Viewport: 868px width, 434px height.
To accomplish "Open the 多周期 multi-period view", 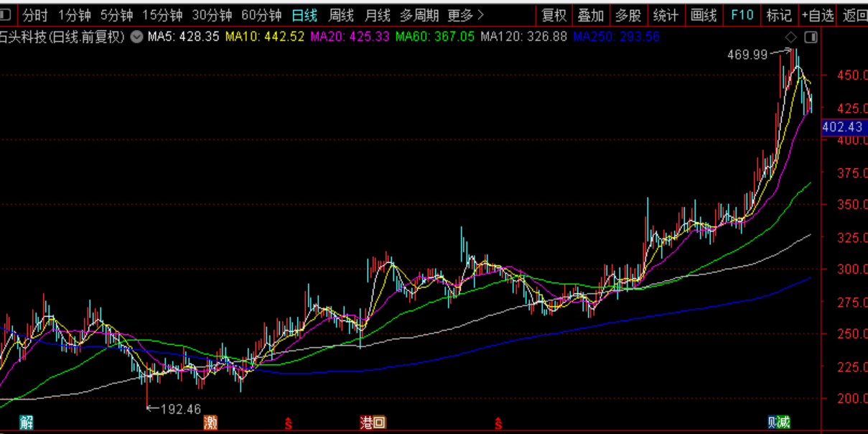I will pos(419,15).
